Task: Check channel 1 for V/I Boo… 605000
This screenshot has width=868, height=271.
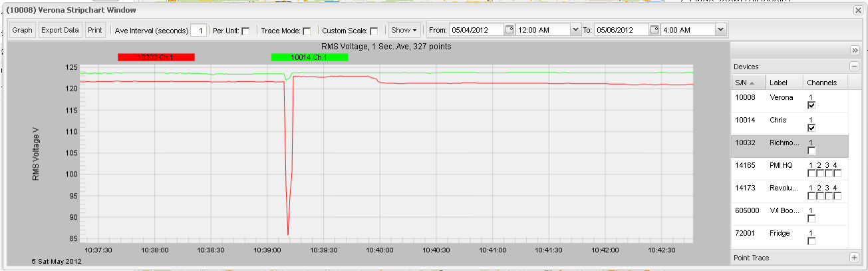Action: (811, 218)
